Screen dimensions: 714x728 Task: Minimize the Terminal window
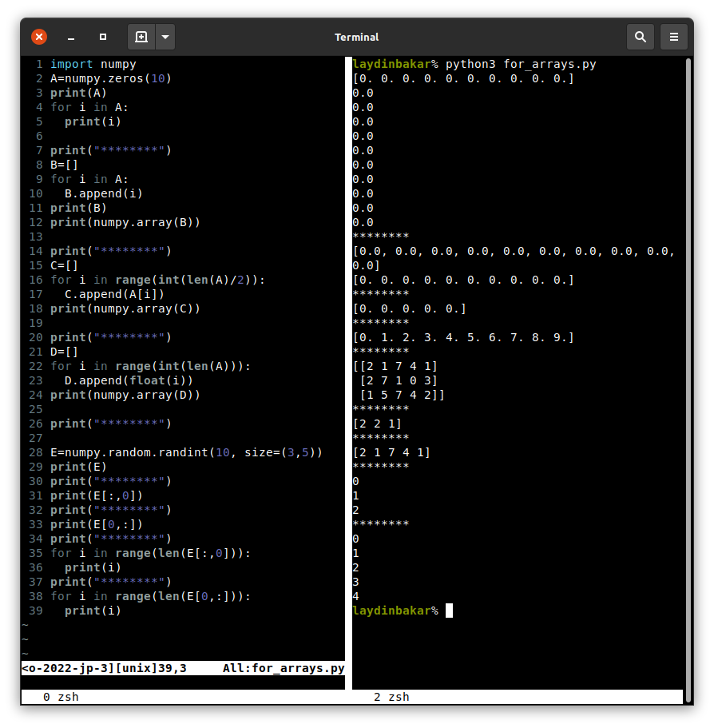pyautogui.click(x=71, y=37)
